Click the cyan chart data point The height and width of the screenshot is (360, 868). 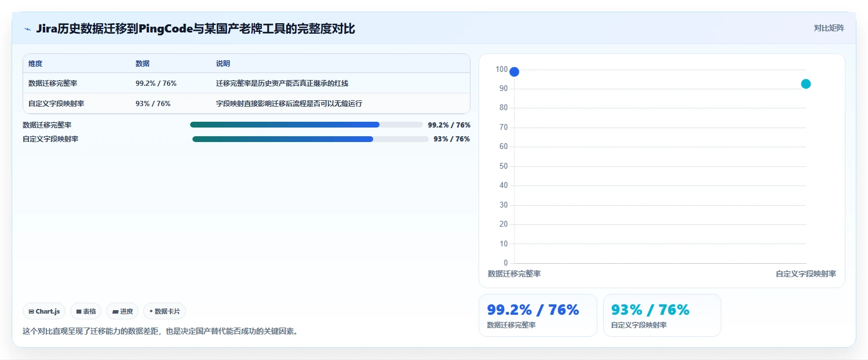coord(805,84)
